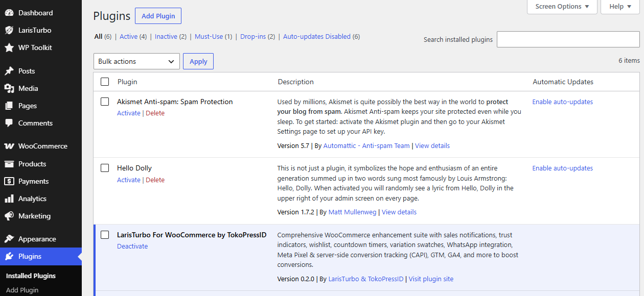Open LarisTurbo & TokoPressID author link

[x=366, y=279]
